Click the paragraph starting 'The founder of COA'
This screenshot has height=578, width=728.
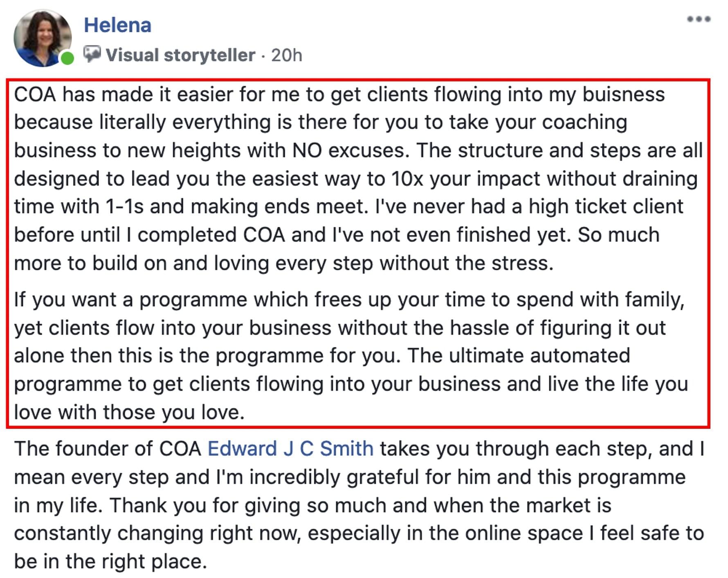click(x=359, y=505)
